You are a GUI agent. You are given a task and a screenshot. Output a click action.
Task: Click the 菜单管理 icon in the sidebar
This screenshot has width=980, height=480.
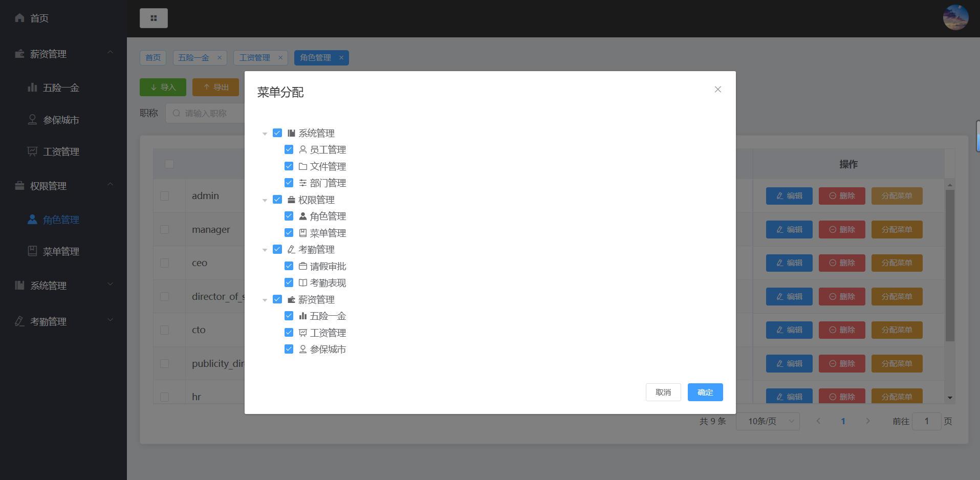pyautogui.click(x=32, y=251)
